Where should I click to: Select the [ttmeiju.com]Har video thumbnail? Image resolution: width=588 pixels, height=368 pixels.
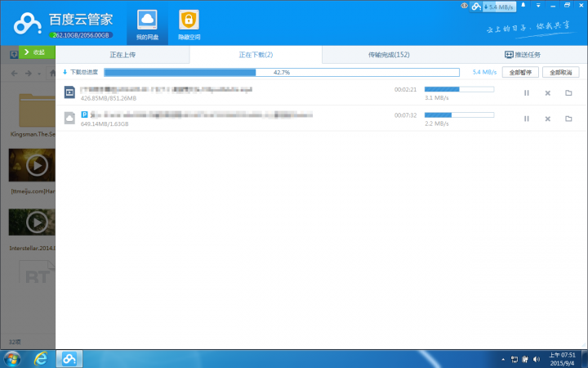tap(32, 165)
